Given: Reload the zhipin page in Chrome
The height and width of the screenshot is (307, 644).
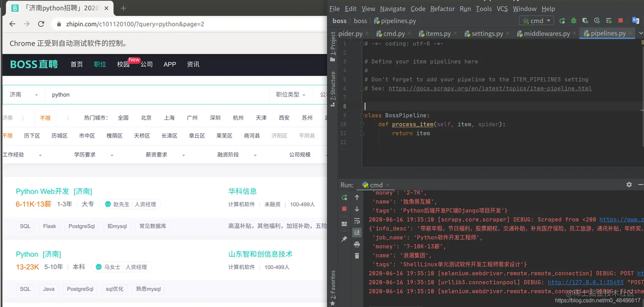Looking at the screenshot, I should 41,24.
